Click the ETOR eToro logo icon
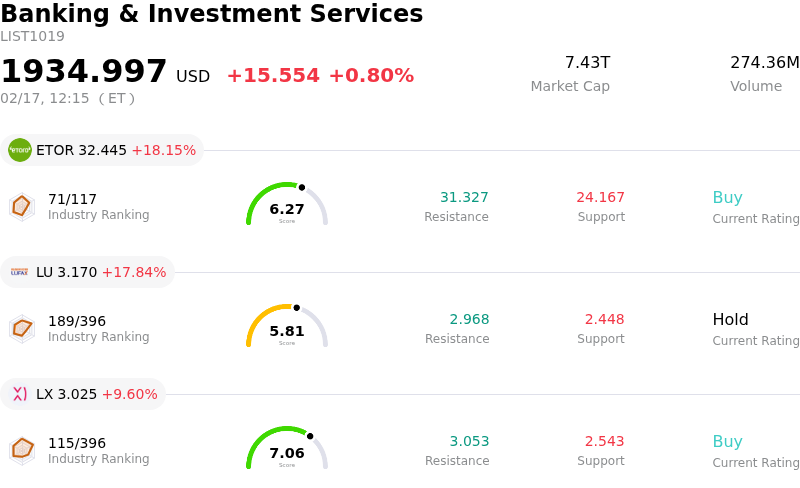800x488 pixels. click(x=20, y=150)
